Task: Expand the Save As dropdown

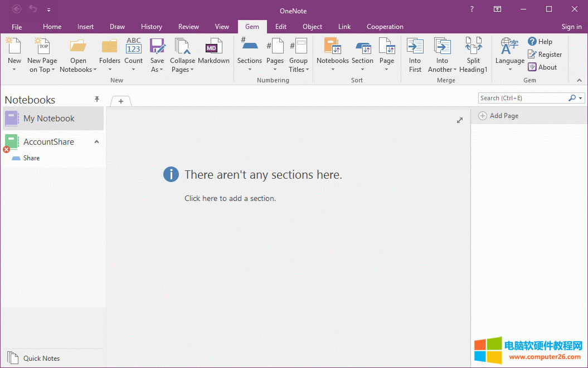Action: (x=161, y=70)
